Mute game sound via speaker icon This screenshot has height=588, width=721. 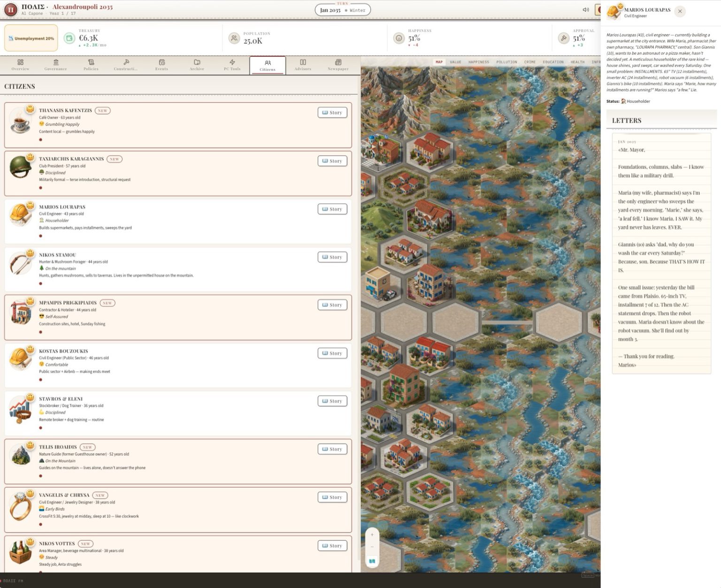coord(585,10)
